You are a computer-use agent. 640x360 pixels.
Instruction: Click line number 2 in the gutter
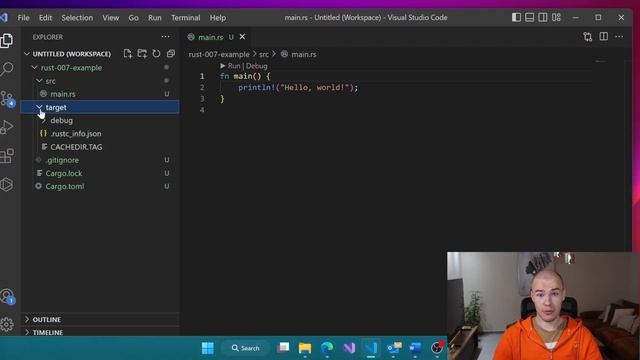click(x=202, y=87)
